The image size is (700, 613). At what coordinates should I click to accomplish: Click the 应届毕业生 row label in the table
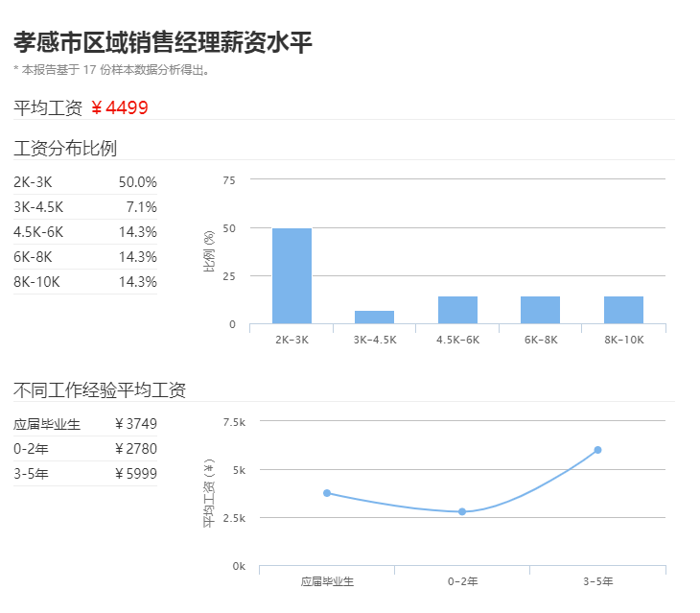point(47,424)
